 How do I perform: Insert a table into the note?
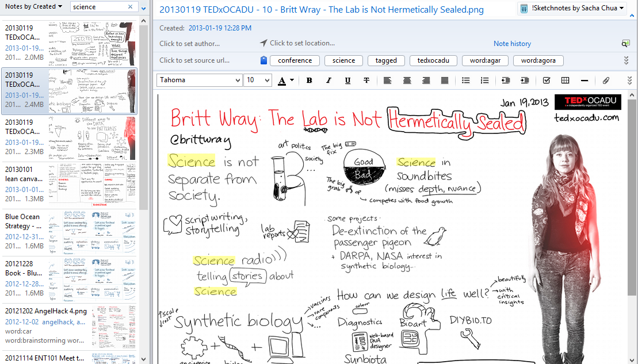(x=565, y=81)
